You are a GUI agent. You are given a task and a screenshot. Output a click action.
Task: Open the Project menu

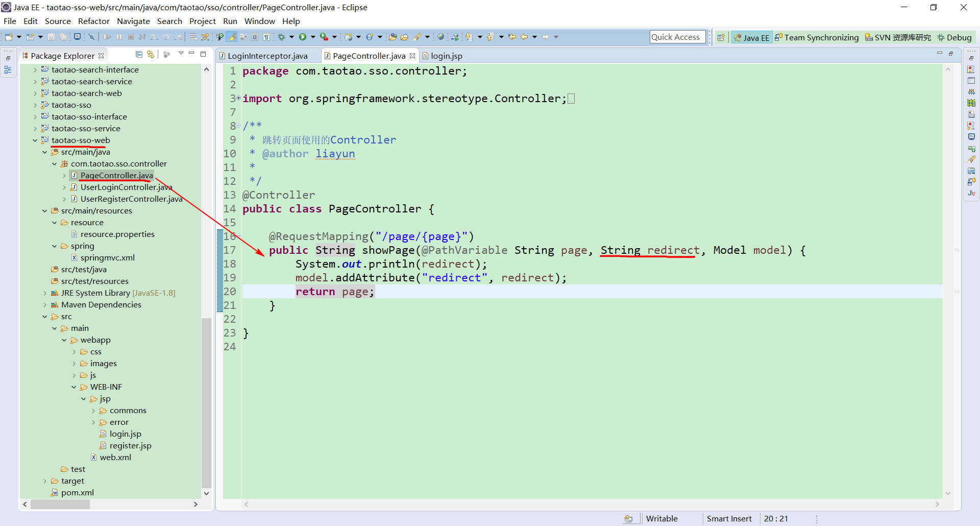203,21
